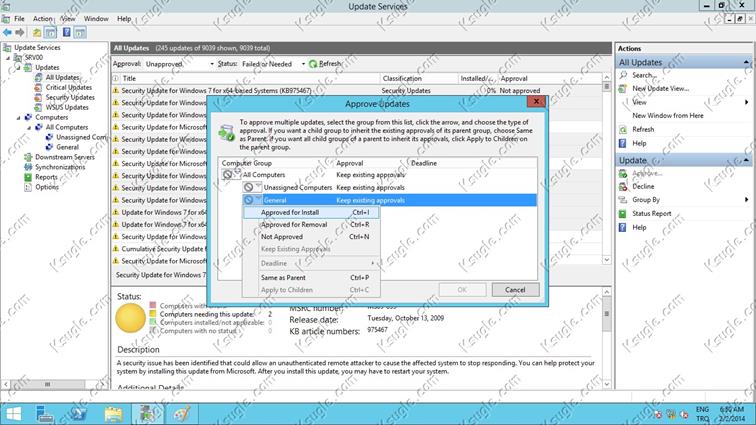Collapse the All Computers tree node
Viewport: 756px width, 425px height.
point(29,127)
